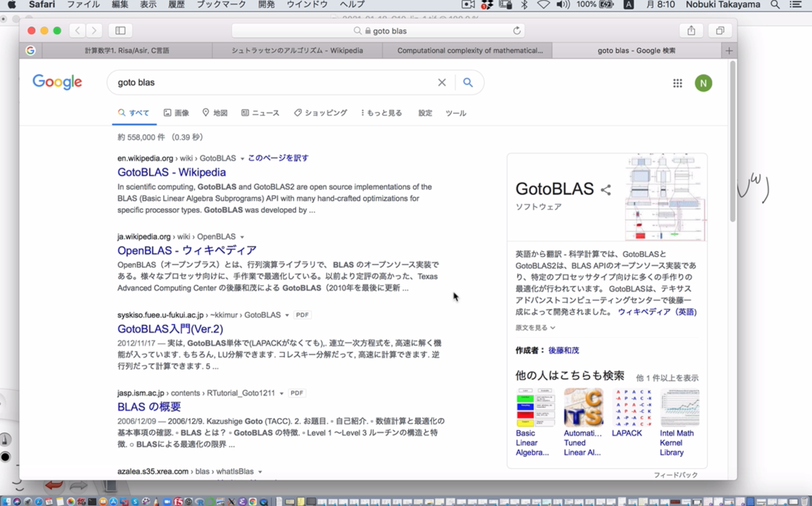This screenshot has width=812, height=506.
Task: Open BLAS の概要 result
Action: [149, 407]
